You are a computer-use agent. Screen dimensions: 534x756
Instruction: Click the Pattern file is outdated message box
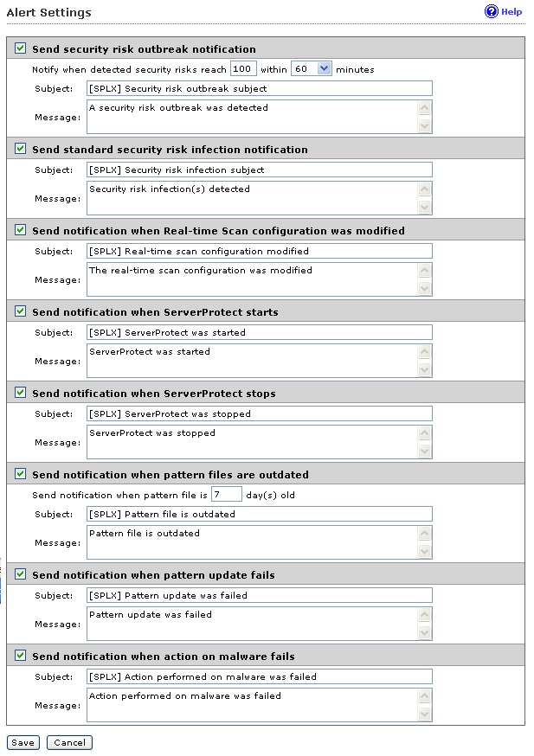251,542
